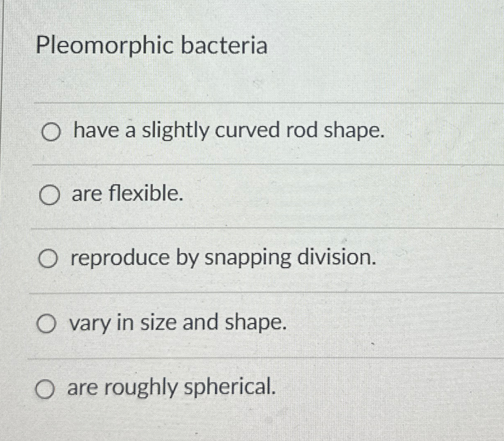Select the radio button for 'reproduce by snapping division'

tap(48, 258)
